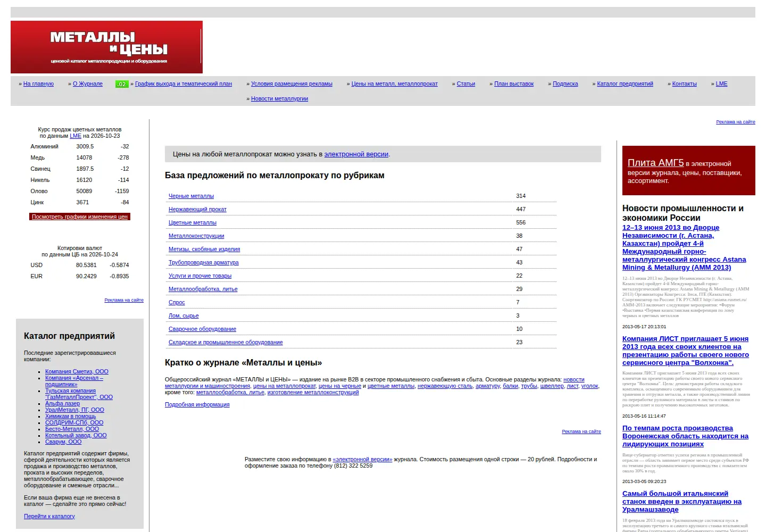
Task: Click Посмотреть графики изменения цен button
Action: [x=80, y=217]
